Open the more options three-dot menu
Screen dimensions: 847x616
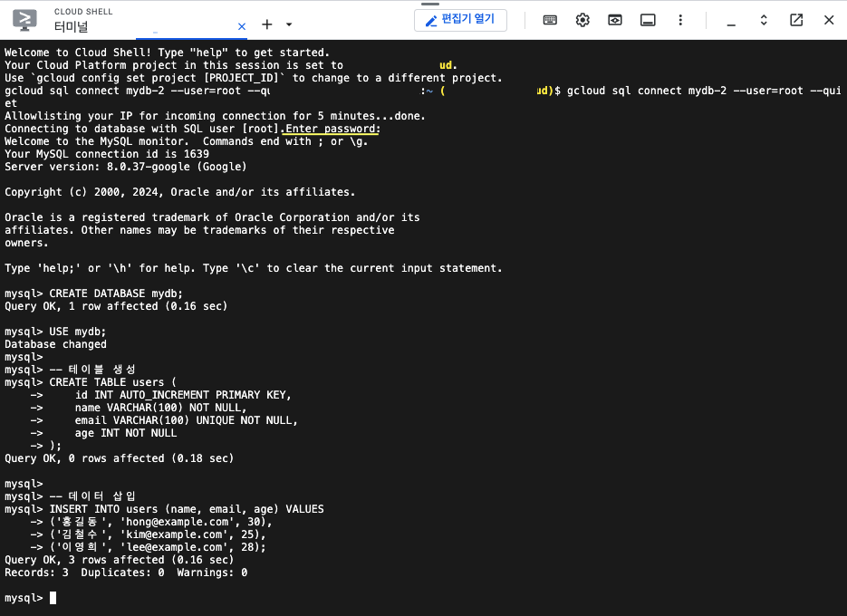(680, 20)
